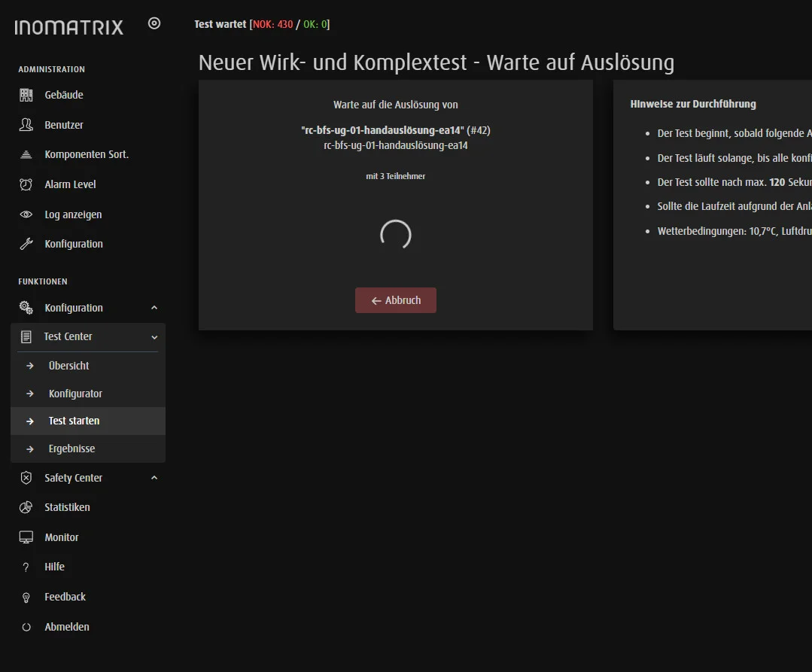Click the Konfiguration wrench icon
Viewport: 812px width, 672px height.
[x=26, y=244]
